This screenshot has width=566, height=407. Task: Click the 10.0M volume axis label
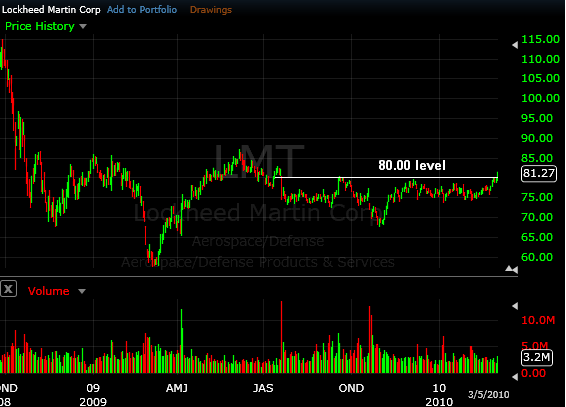click(x=538, y=320)
